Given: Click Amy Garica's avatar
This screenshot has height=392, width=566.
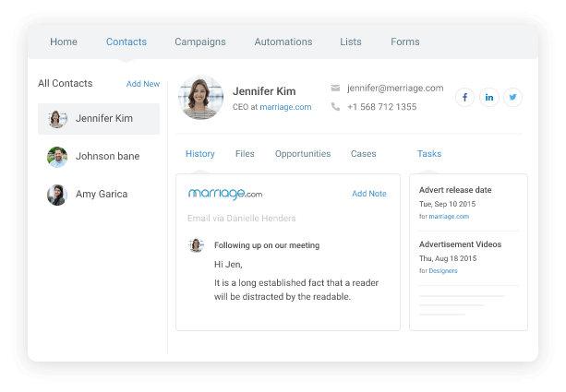Looking at the screenshot, I should pos(57,195).
